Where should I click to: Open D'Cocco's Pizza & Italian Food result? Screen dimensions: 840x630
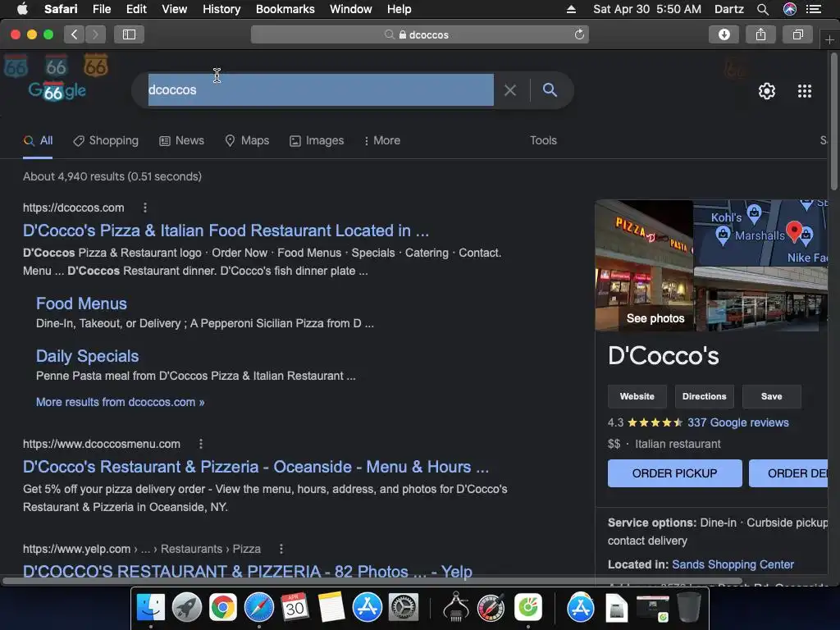coord(226,231)
